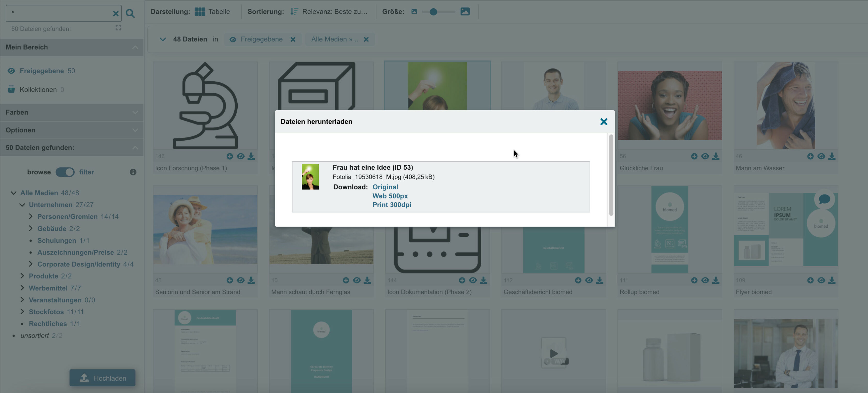Add Glückliche Frau to collection
Viewport: 868px width, 393px height.
694,156
